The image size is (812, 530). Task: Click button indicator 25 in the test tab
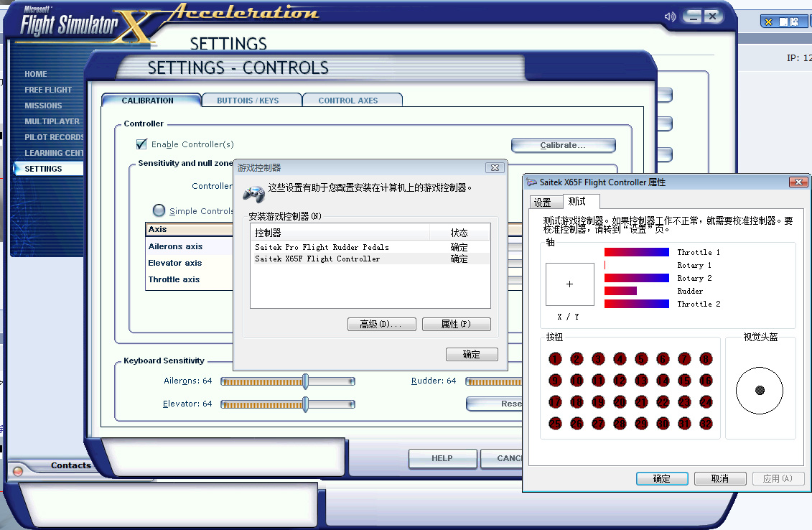555,424
